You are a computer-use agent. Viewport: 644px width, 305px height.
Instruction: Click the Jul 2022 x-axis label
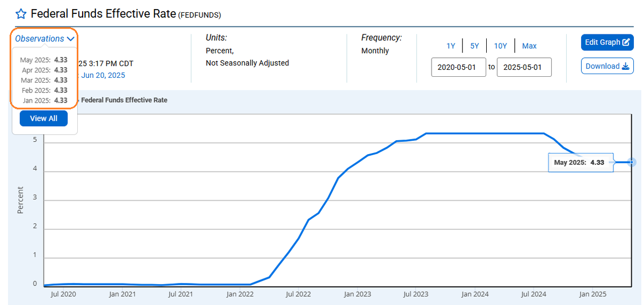[x=298, y=294]
